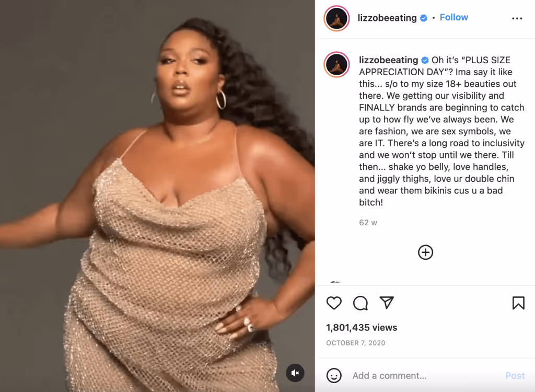Click the caption's profile picture avatar

coord(337,64)
